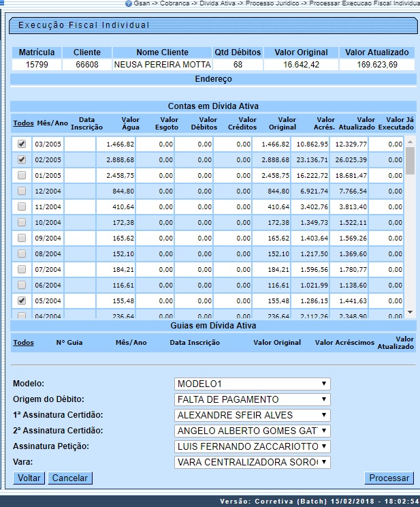Open the 1ª Assinatura Certidão dropdown

pos(253,415)
